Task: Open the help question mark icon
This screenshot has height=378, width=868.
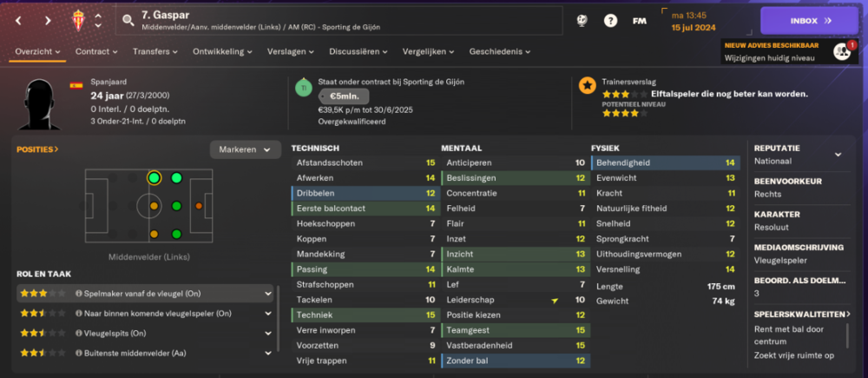Action: 610,21
